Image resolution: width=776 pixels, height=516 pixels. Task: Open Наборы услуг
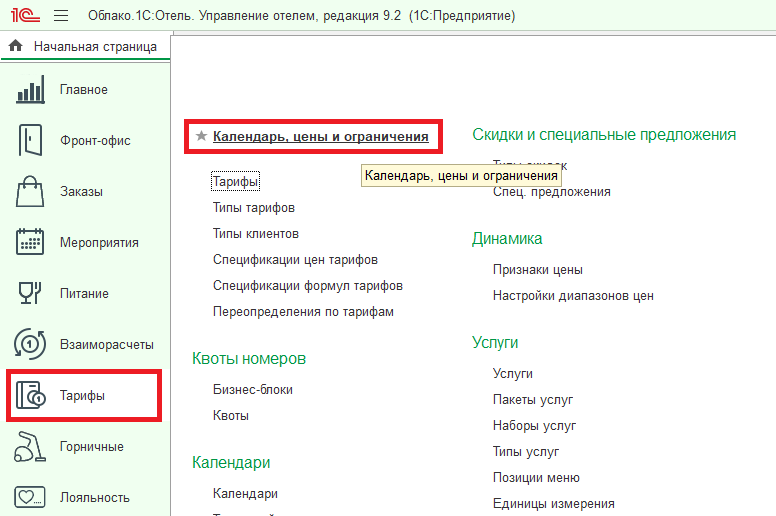point(534,425)
